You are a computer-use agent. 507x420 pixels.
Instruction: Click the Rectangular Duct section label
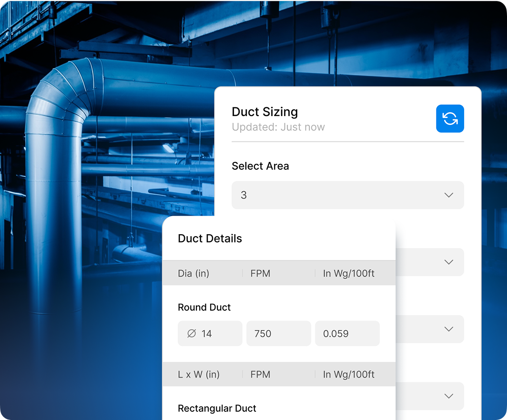coord(217,408)
